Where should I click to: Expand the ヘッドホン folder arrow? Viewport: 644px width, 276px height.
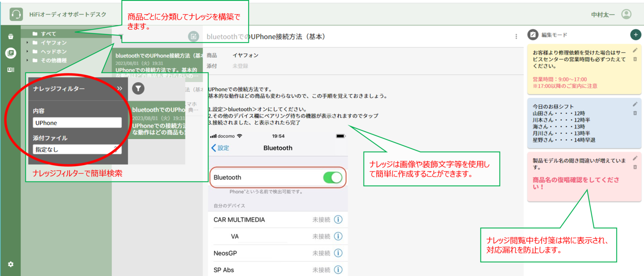[28, 52]
